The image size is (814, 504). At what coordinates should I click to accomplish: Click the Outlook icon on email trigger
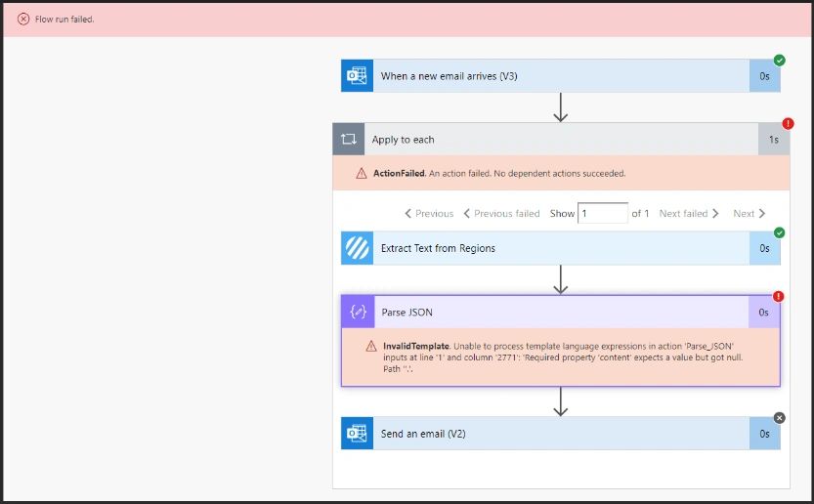tap(357, 76)
